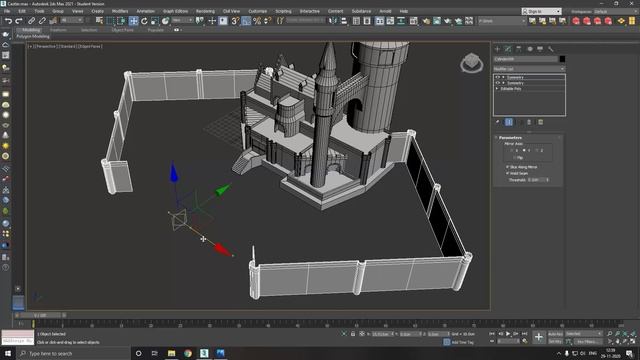This screenshot has width=640, height=360.
Task: Hide the topmost Symmetry modifier via eye
Action: coord(498,77)
